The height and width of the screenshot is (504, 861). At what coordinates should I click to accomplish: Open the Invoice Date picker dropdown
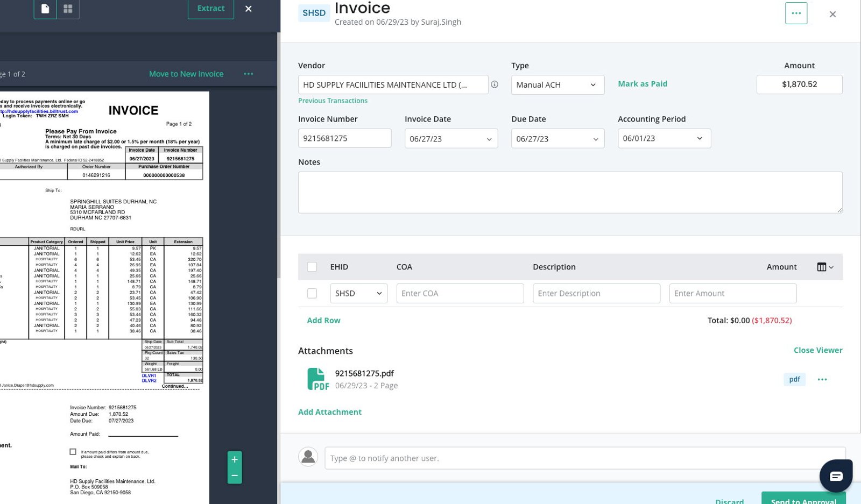[451, 138]
